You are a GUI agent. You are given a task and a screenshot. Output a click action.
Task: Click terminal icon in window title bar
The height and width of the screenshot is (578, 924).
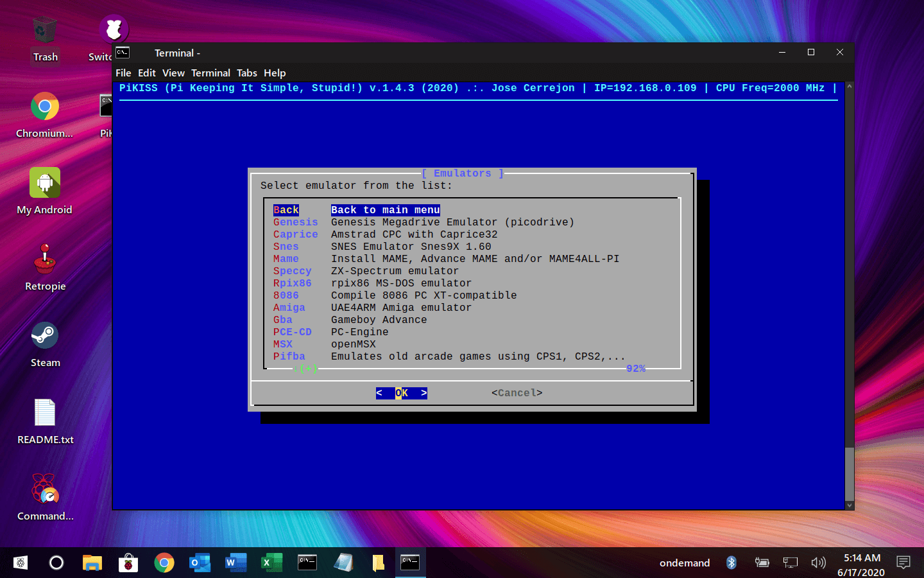(123, 53)
